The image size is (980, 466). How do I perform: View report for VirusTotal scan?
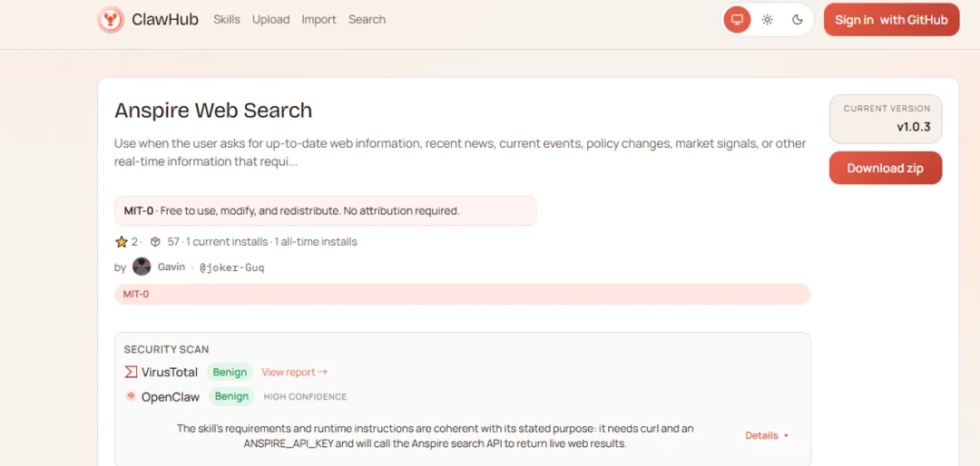(x=294, y=373)
